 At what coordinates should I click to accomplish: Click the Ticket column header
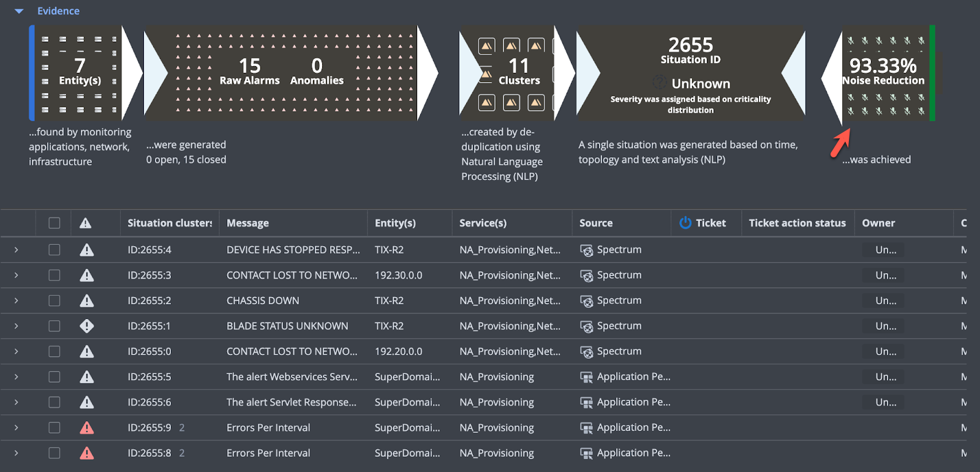coord(710,223)
